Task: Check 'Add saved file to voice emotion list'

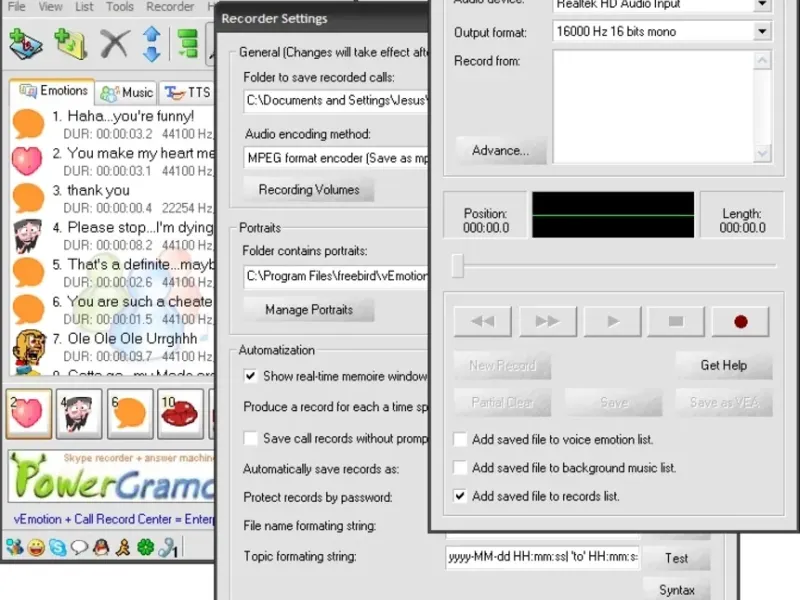Action: pos(460,439)
